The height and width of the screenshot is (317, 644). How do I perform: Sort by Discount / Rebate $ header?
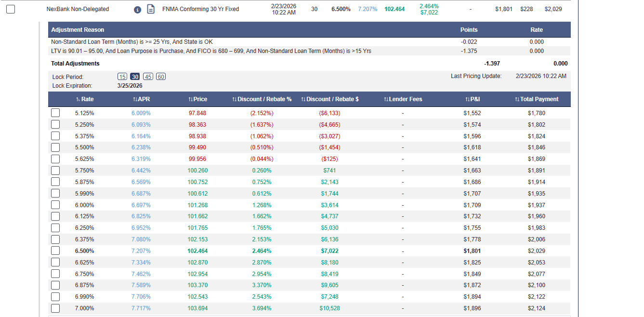(x=329, y=99)
